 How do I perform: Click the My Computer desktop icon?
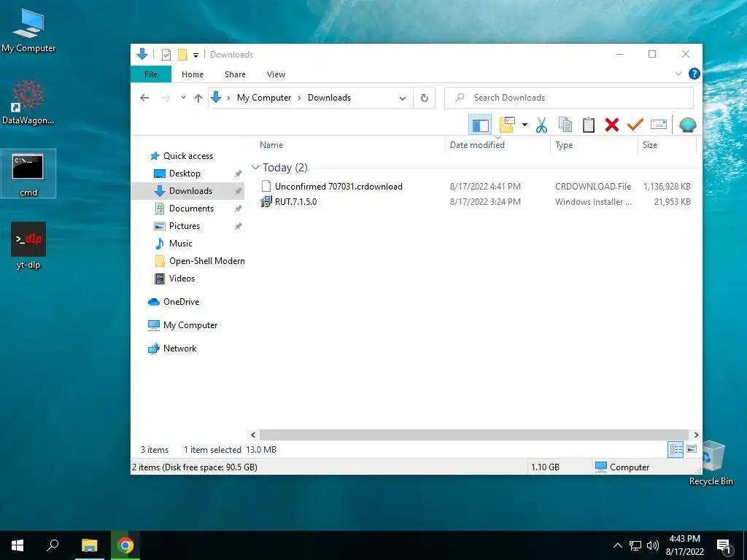pyautogui.click(x=28, y=30)
